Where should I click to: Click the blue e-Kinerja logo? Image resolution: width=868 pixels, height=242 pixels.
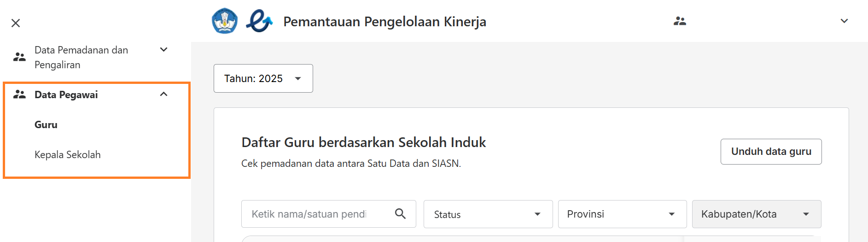pos(259,21)
